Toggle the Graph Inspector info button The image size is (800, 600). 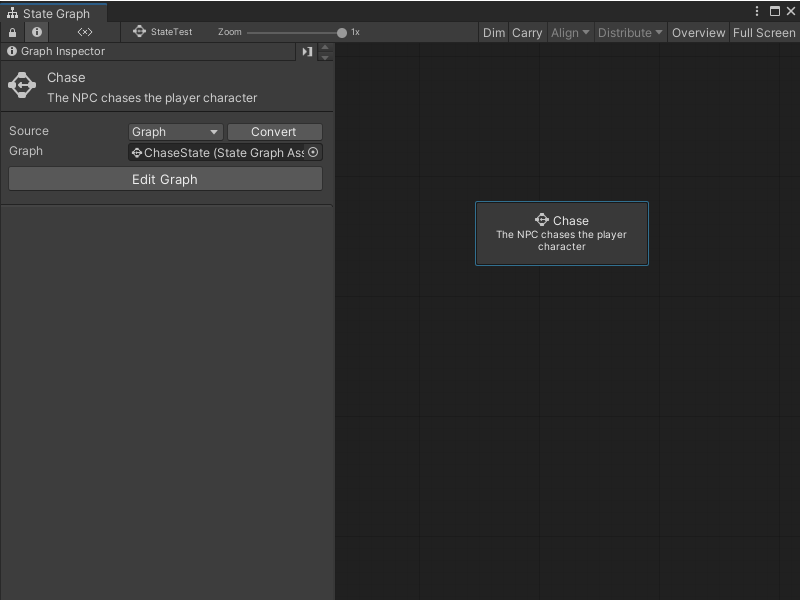[x=37, y=32]
